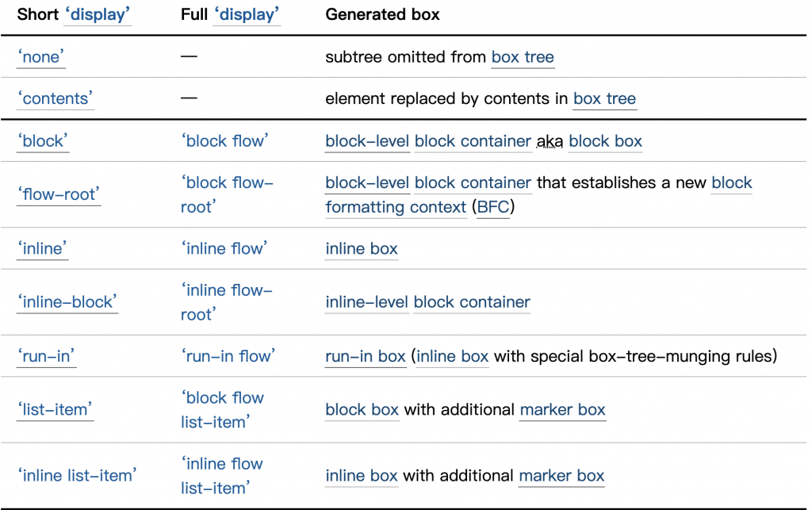This screenshot has height=510, width=812.
Task: Click 'box tree' link in the 'none' row
Action: [523, 57]
